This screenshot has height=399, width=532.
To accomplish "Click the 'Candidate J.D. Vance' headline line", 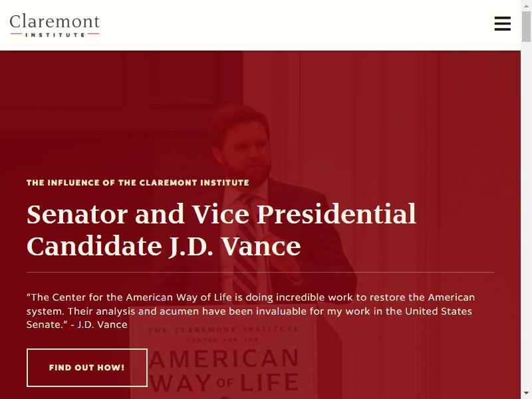I will tap(164, 246).
